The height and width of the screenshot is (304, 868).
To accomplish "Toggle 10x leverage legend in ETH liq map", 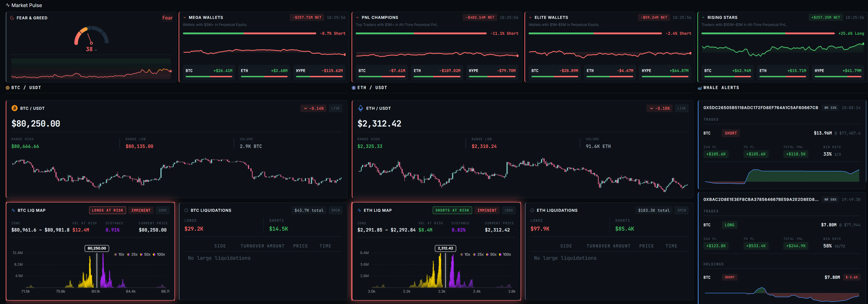I will click(465, 254).
